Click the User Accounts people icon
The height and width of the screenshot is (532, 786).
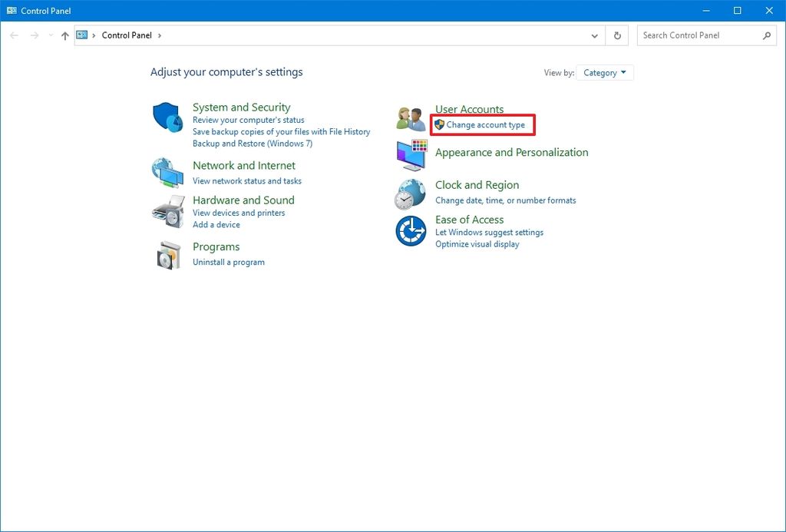410,117
